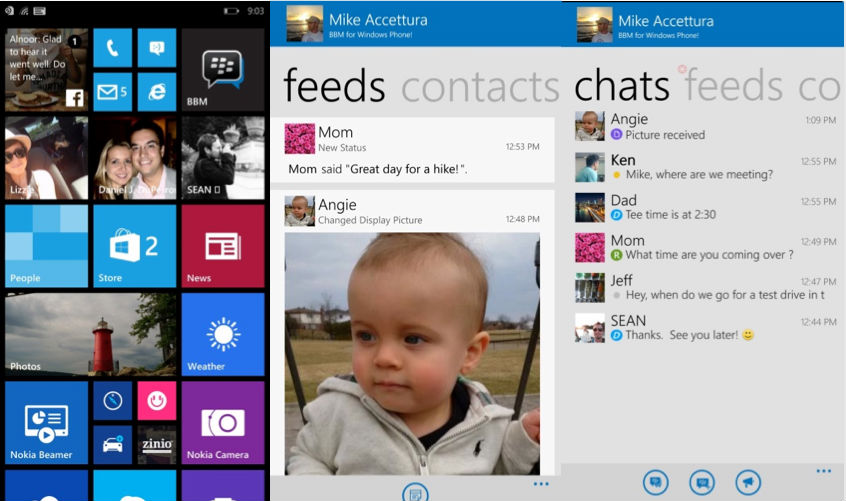Open Ken's chat about where to meet
The width and height of the screenshot is (846, 501).
point(705,167)
